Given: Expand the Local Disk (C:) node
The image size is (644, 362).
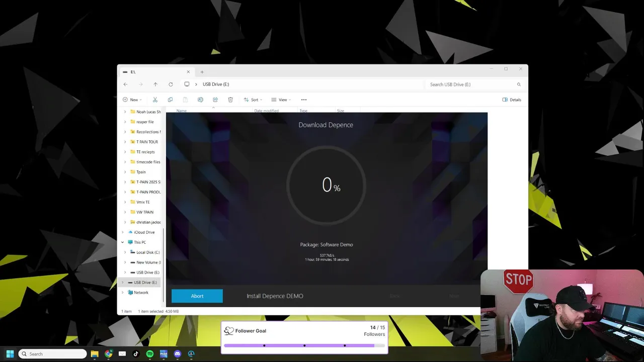Looking at the screenshot, I should (x=125, y=252).
